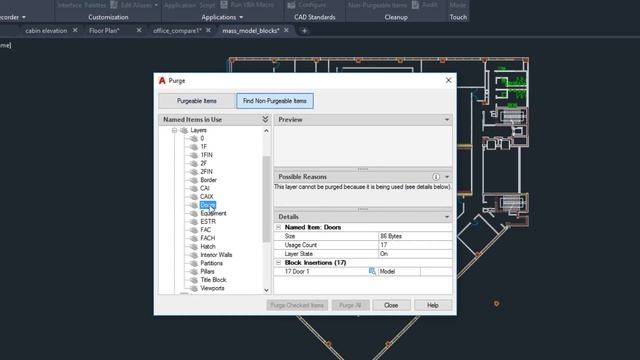The height and width of the screenshot is (360, 640).
Task: Click the tree scrollbar up arrow
Action: (267, 131)
